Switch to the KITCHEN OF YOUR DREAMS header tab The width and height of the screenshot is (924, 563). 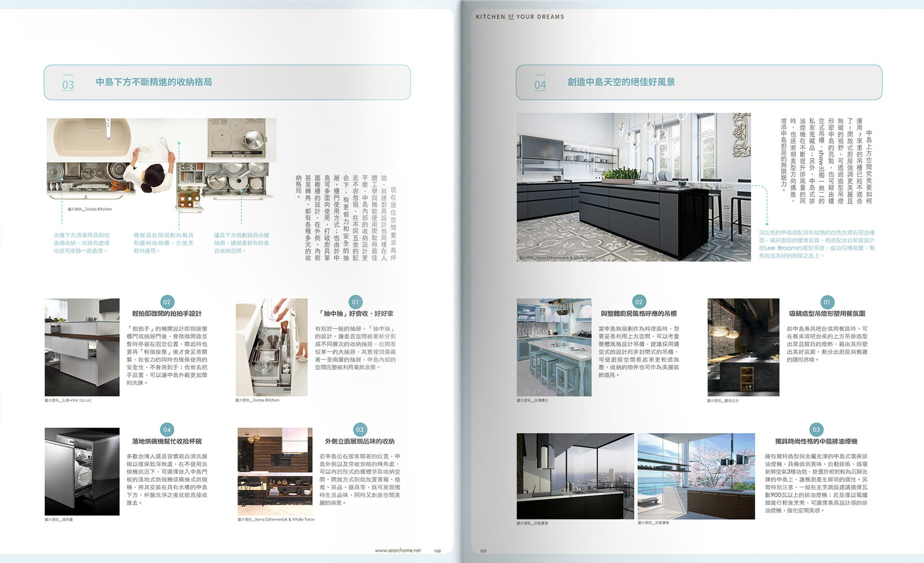click(x=520, y=17)
